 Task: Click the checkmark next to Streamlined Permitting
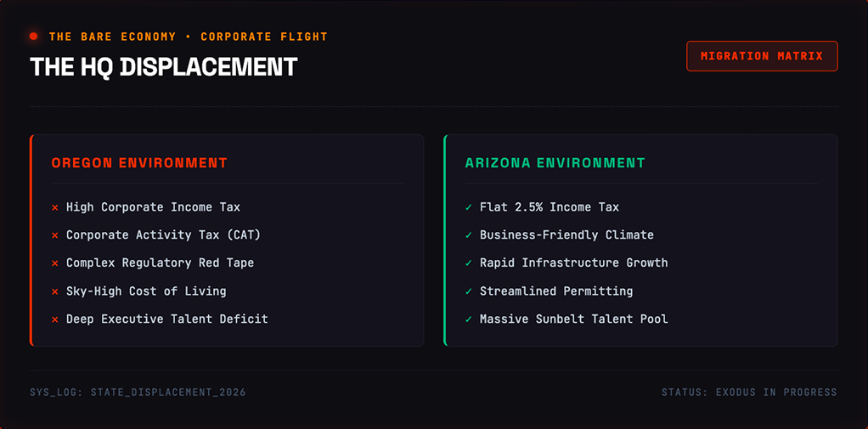pos(469,291)
